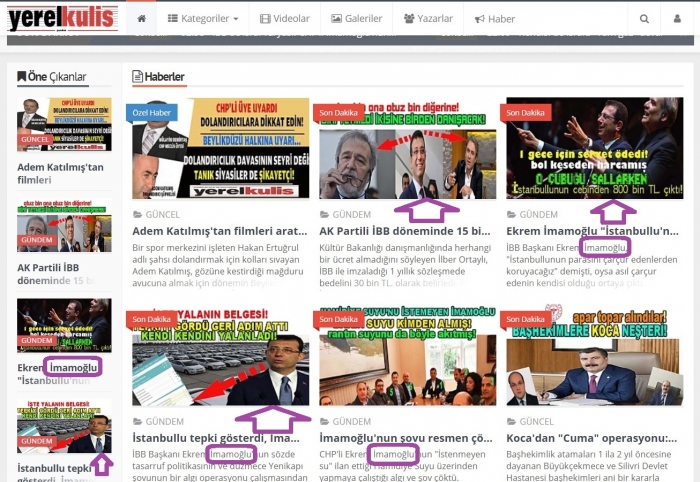Open headline 'Adem Katılmış'tan filmleri arat...'
This screenshot has height=482, width=700.
pos(220,231)
